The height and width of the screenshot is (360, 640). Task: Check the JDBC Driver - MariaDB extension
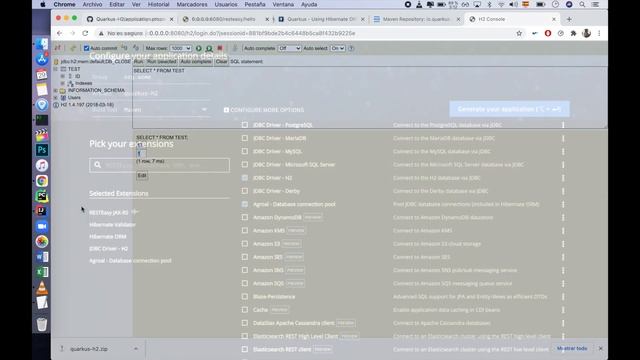244,138
